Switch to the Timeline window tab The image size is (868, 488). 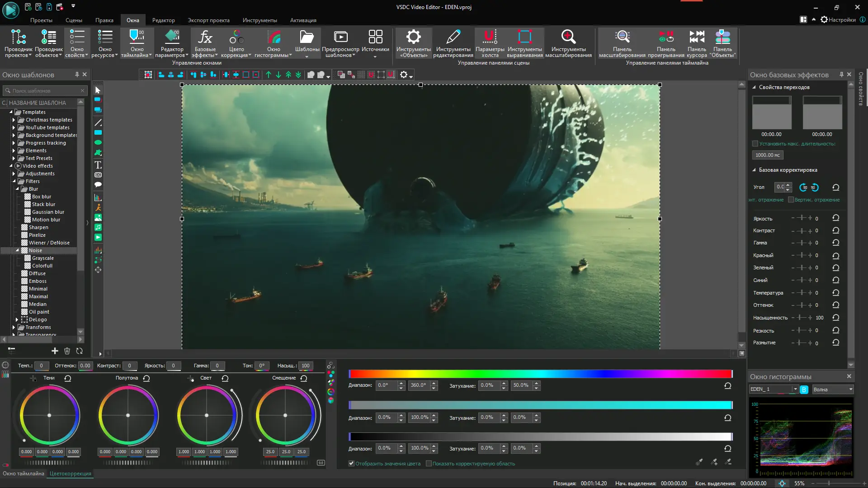24,474
